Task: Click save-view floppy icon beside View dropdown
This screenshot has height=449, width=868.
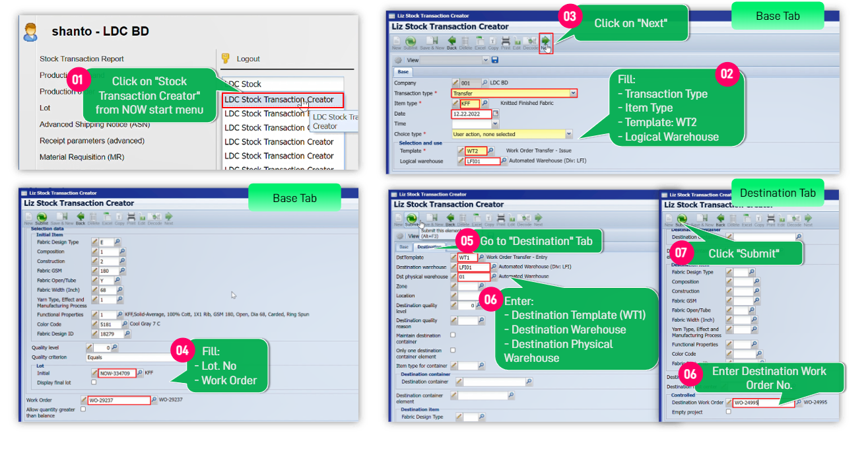Action: (x=495, y=60)
